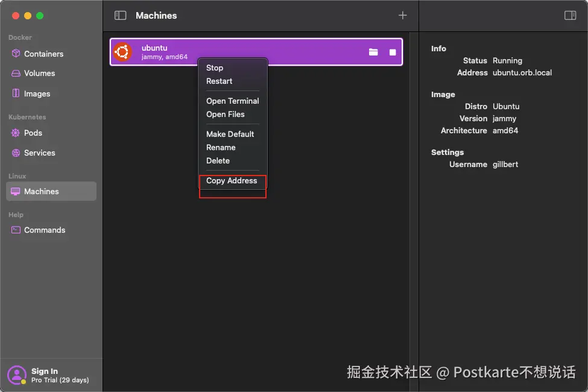
Task: Select Copy Address menu entry
Action: (232, 180)
